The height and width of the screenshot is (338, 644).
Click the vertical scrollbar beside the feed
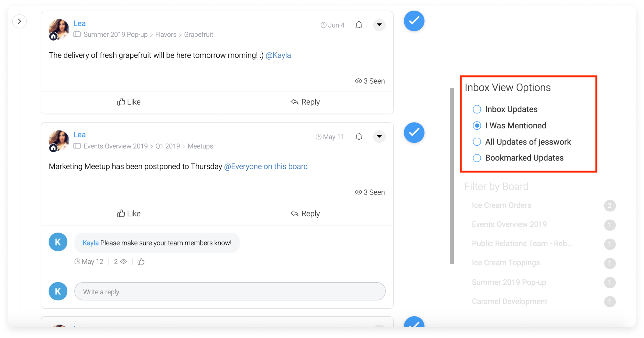pyautogui.click(x=452, y=176)
